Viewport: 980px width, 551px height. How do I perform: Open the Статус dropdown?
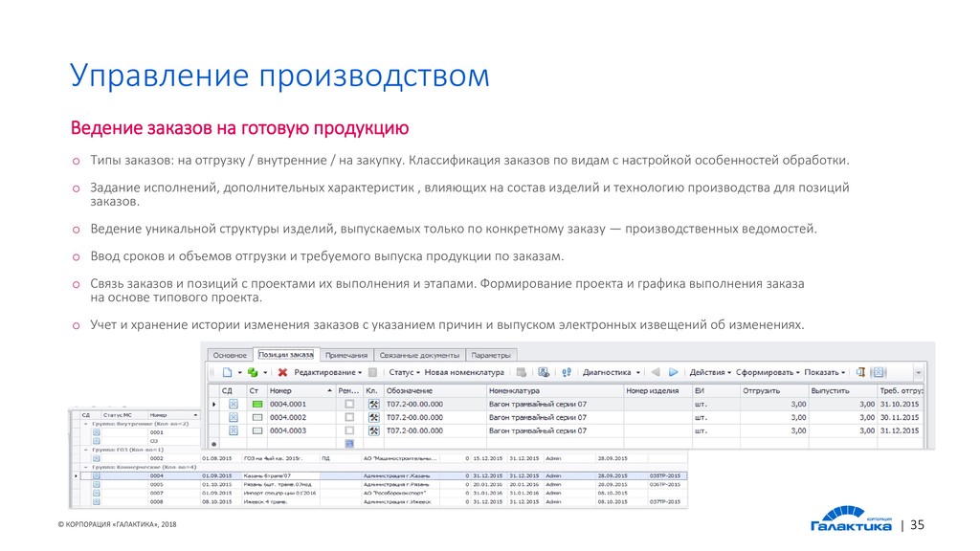405,372
